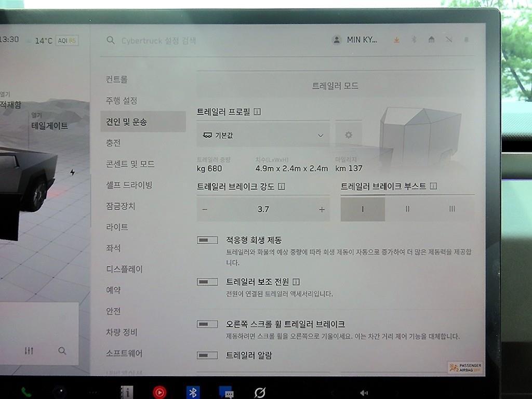532x399 pixels.
Task: Focus the Cybertruck settings search field
Action: [158, 41]
